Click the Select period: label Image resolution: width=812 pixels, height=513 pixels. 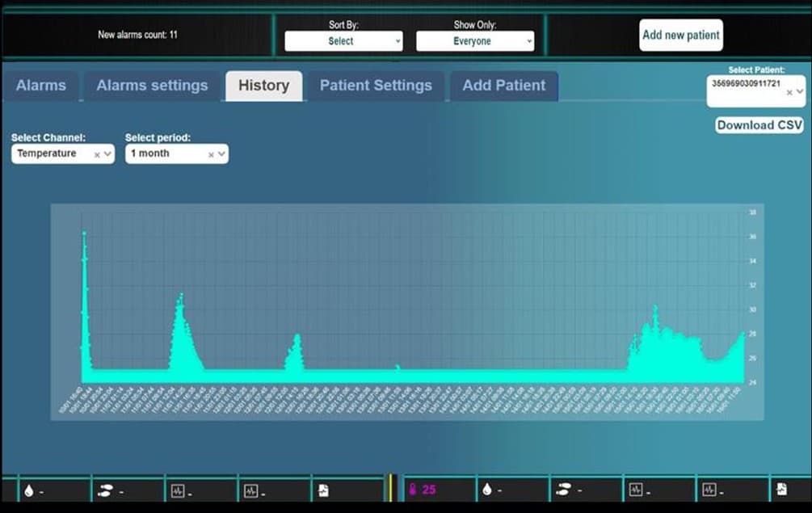pos(158,137)
